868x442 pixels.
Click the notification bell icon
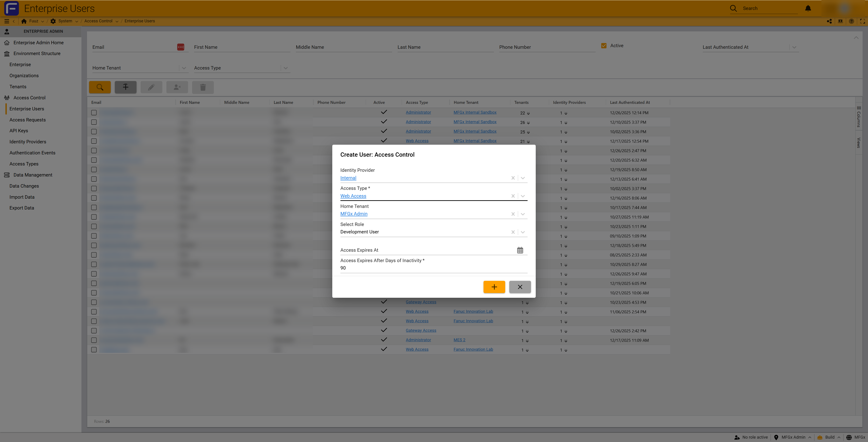click(808, 8)
